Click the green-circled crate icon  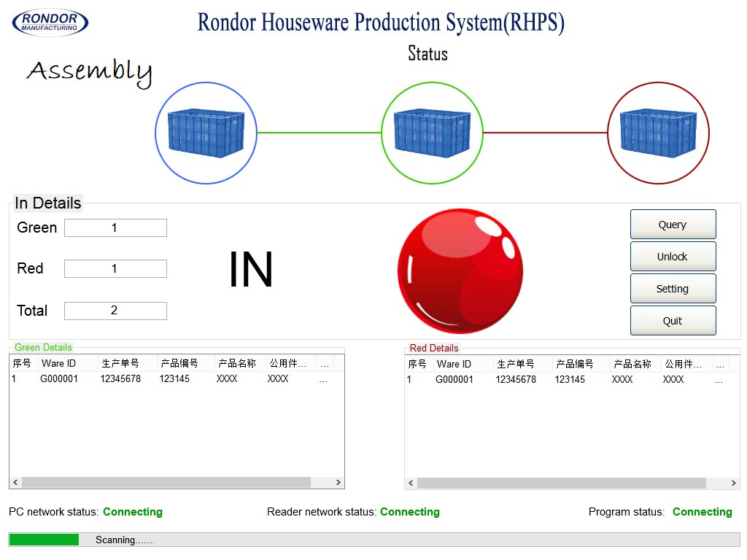pyautogui.click(x=432, y=133)
